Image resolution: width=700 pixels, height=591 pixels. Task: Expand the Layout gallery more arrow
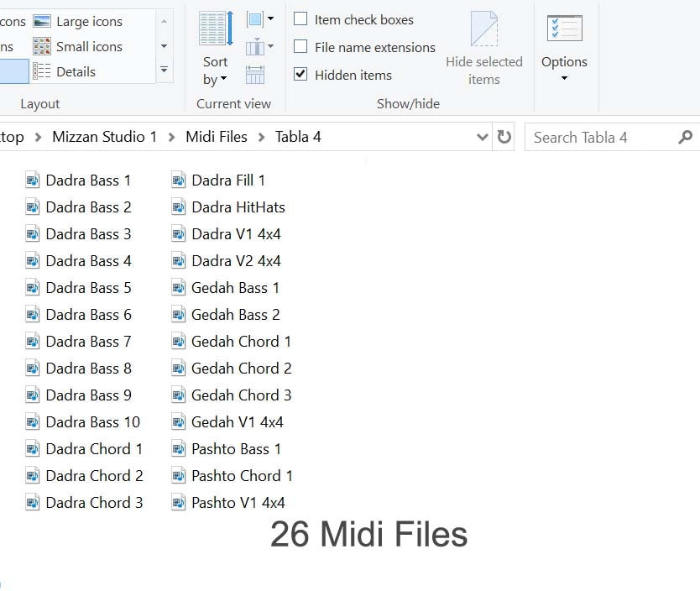[x=165, y=71]
